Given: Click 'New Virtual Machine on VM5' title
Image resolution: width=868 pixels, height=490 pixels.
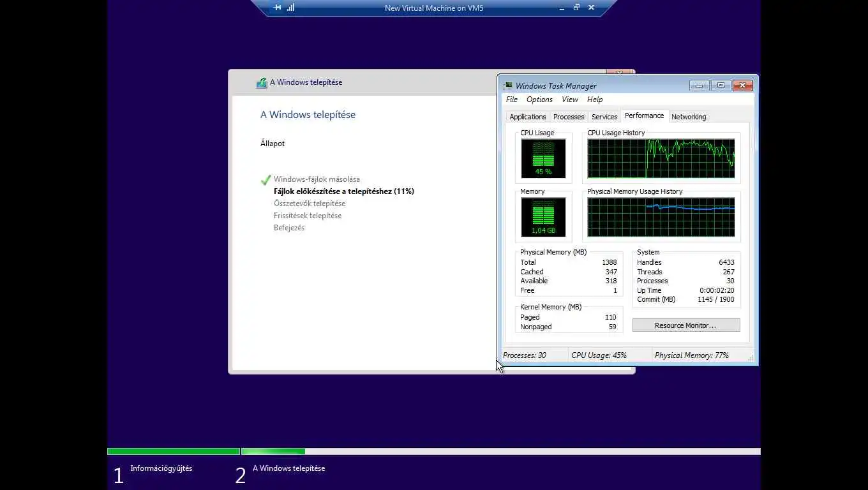Looking at the screenshot, I should [x=434, y=8].
